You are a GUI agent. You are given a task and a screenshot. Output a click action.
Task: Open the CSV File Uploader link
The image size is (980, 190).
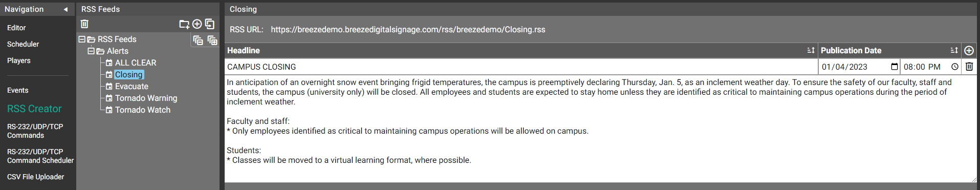(36, 177)
